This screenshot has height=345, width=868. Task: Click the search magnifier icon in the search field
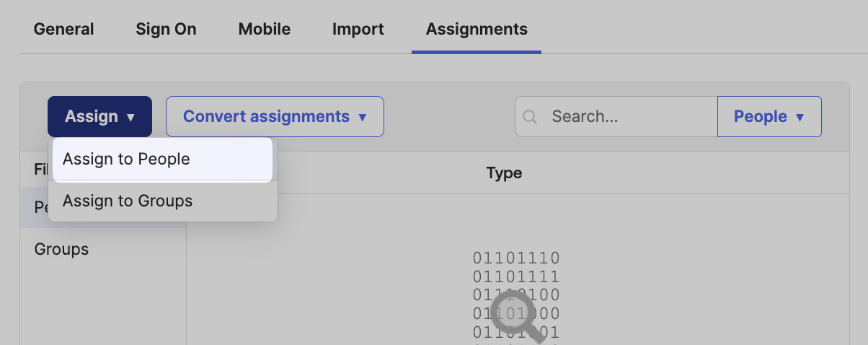pyautogui.click(x=530, y=117)
